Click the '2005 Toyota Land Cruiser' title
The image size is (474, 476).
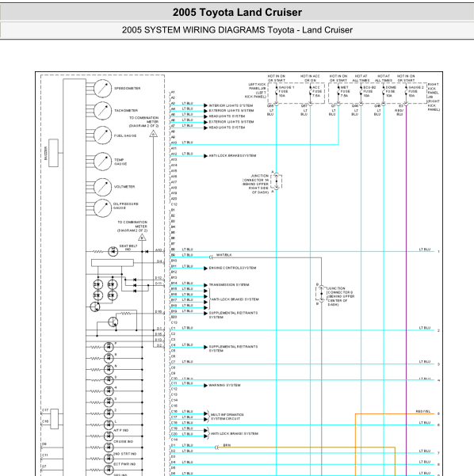[x=237, y=12]
